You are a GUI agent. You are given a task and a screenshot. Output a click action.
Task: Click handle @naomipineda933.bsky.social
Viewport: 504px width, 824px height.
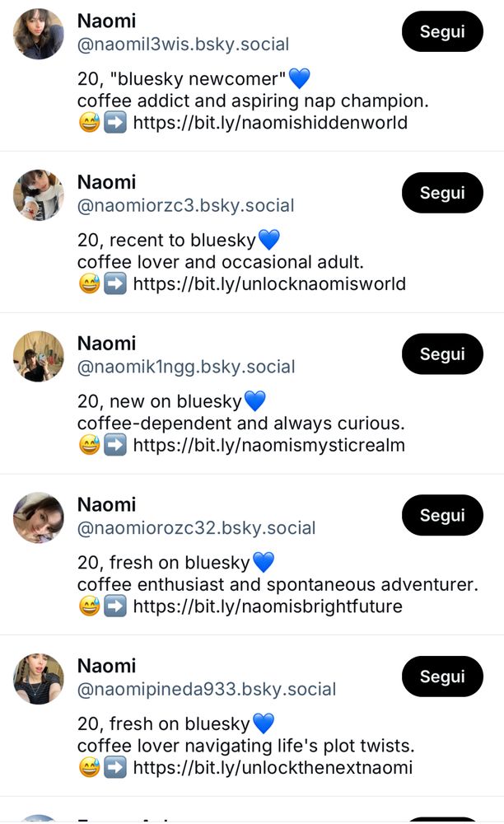click(x=207, y=689)
